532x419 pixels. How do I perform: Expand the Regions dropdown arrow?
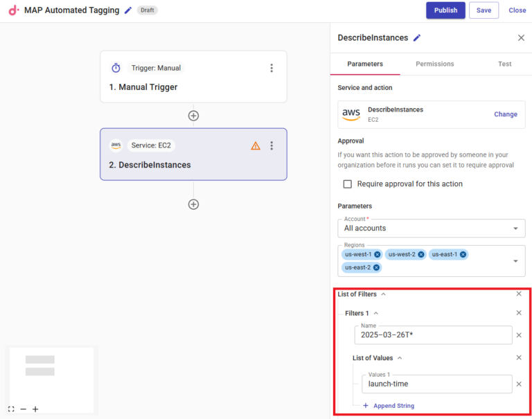(x=515, y=261)
